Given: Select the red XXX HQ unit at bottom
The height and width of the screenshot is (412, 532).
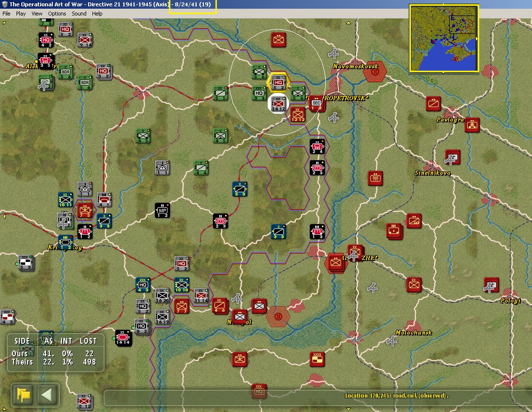Looking at the screenshot, I should [x=259, y=390].
